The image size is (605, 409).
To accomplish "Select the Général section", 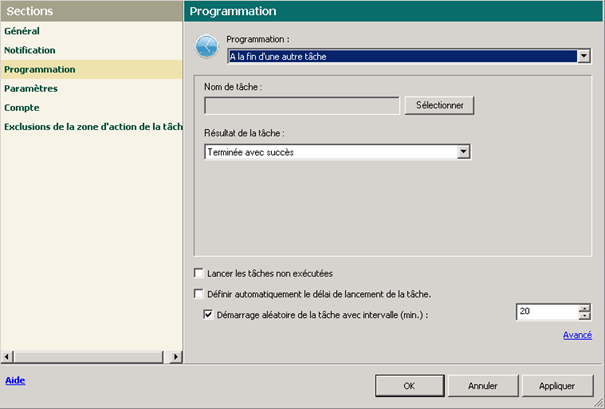I will click(x=21, y=31).
